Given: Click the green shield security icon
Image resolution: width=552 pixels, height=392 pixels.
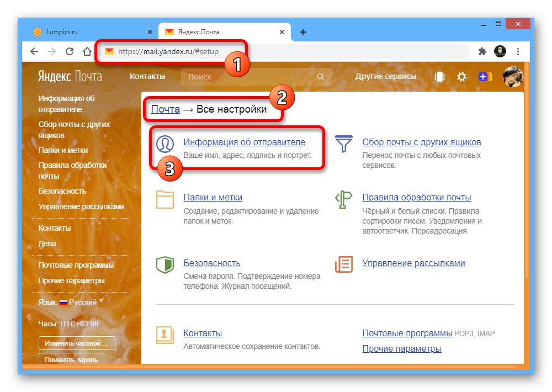Looking at the screenshot, I should tap(164, 264).
